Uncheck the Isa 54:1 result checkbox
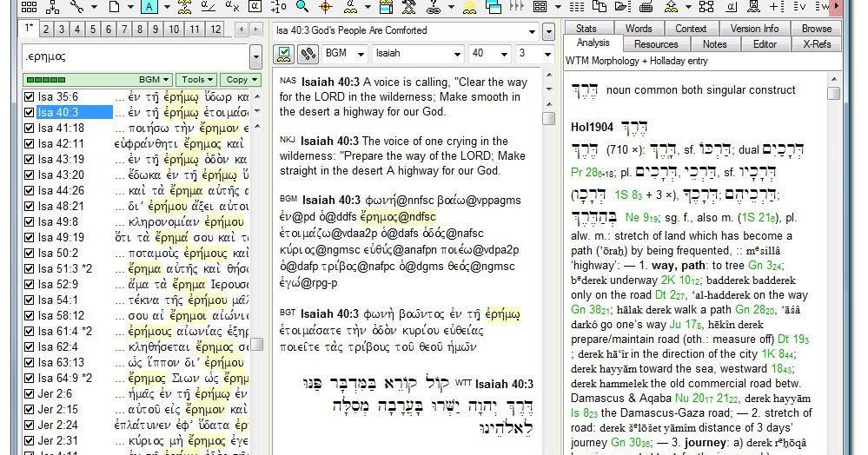Image resolution: width=868 pixels, height=455 pixels. tap(30, 300)
